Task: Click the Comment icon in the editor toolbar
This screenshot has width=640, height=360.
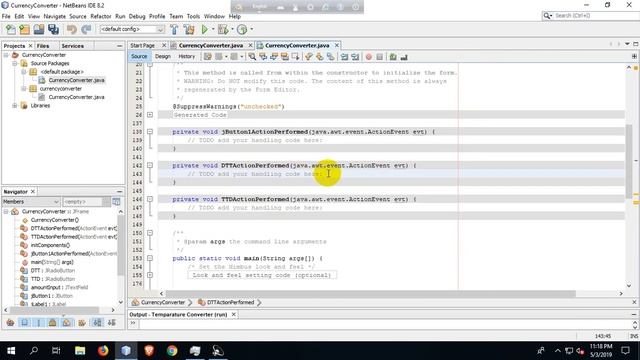Action: coord(393,57)
